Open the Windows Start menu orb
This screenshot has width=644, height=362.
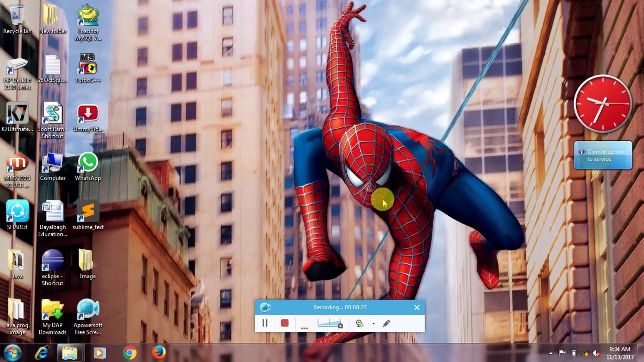[x=12, y=353]
